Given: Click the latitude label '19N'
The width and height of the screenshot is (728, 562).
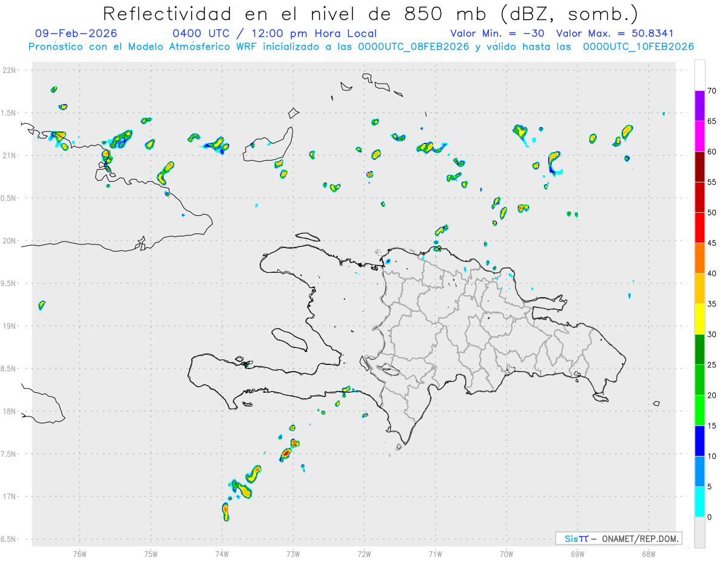Looking at the screenshot, I should (x=9, y=326).
